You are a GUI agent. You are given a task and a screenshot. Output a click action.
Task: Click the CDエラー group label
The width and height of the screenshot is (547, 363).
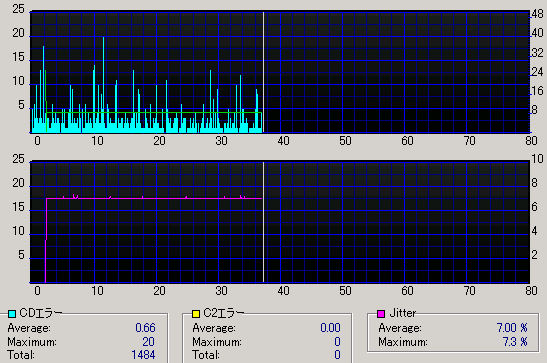point(41,313)
